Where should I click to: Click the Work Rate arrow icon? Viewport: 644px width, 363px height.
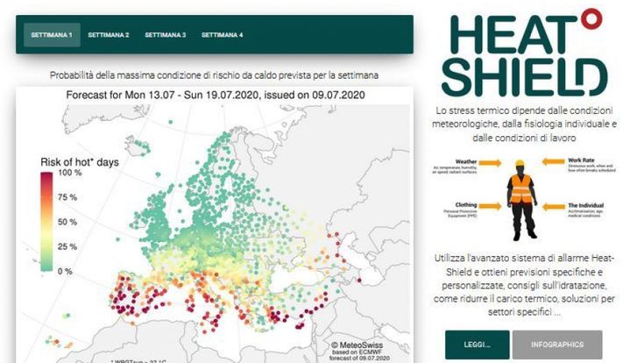tap(554, 162)
